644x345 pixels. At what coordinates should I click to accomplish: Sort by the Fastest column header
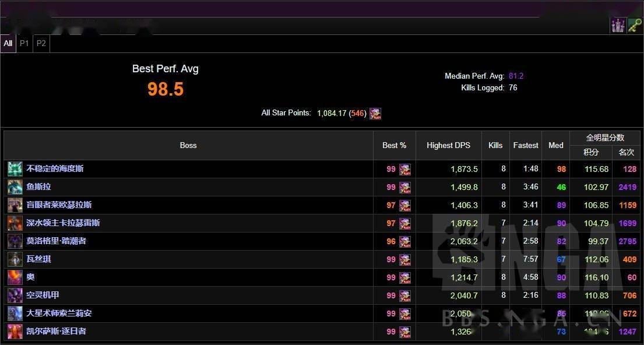tap(526, 145)
